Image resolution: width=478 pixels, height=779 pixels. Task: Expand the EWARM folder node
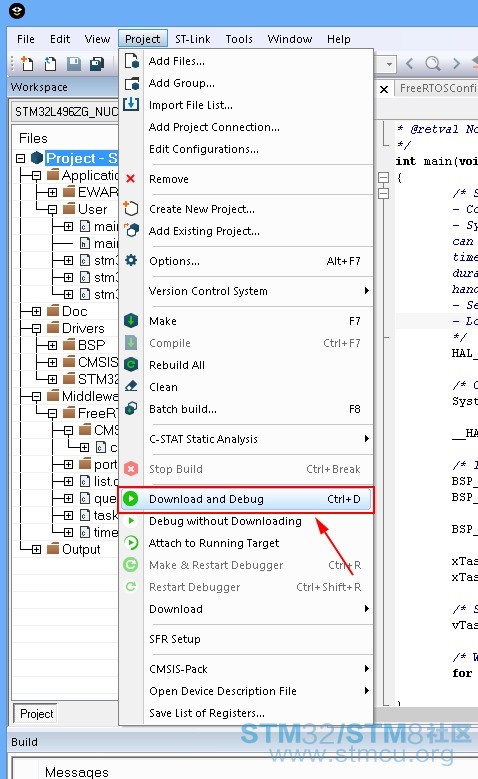53,192
